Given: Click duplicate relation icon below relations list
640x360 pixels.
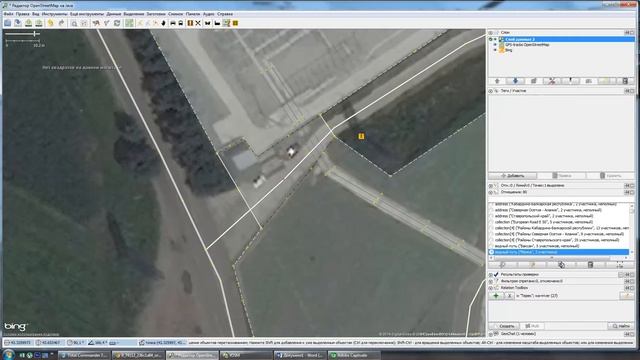Looking at the screenshot, I should [x=561, y=265].
